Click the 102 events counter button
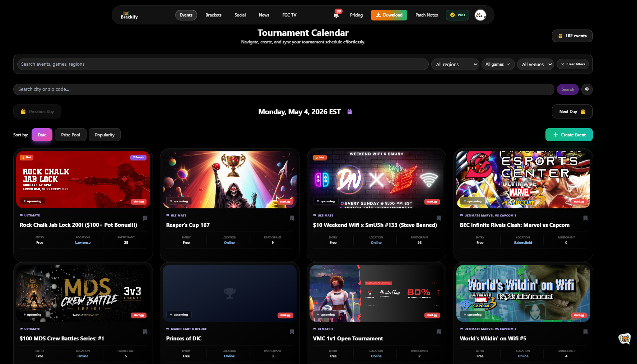The width and height of the screenshot is (637, 364). pos(572,36)
